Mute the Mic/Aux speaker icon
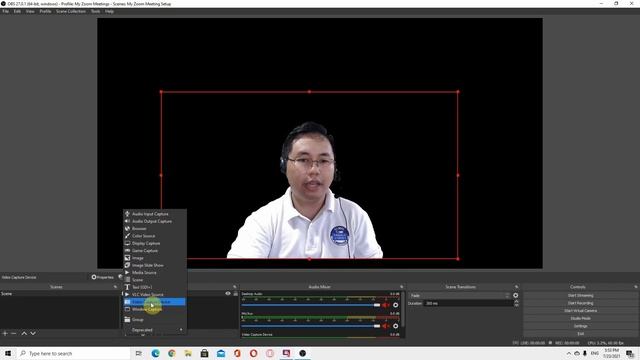 (x=385, y=326)
